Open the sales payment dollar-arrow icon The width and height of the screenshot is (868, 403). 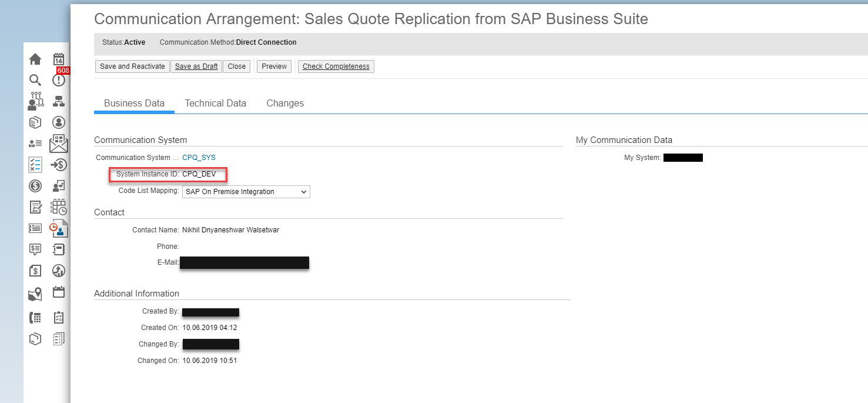pyautogui.click(x=58, y=165)
